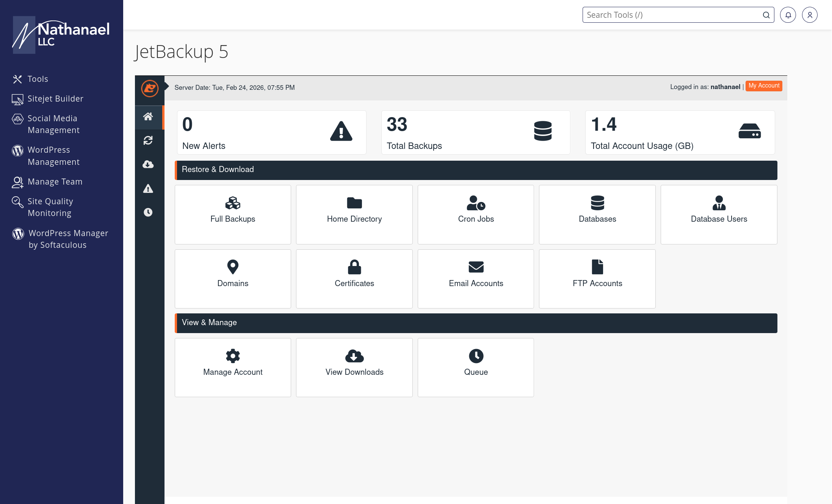Open the Cron Jobs tile
The height and width of the screenshot is (504, 832).
coord(476,214)
